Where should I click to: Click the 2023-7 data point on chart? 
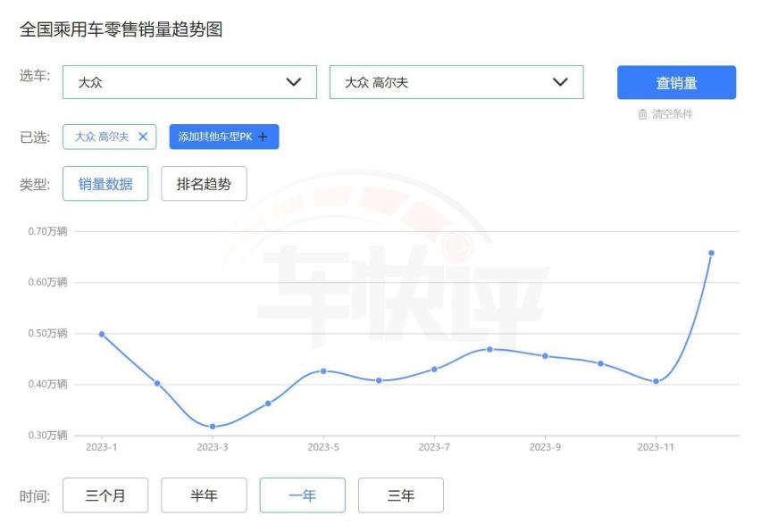coord(434,369)
